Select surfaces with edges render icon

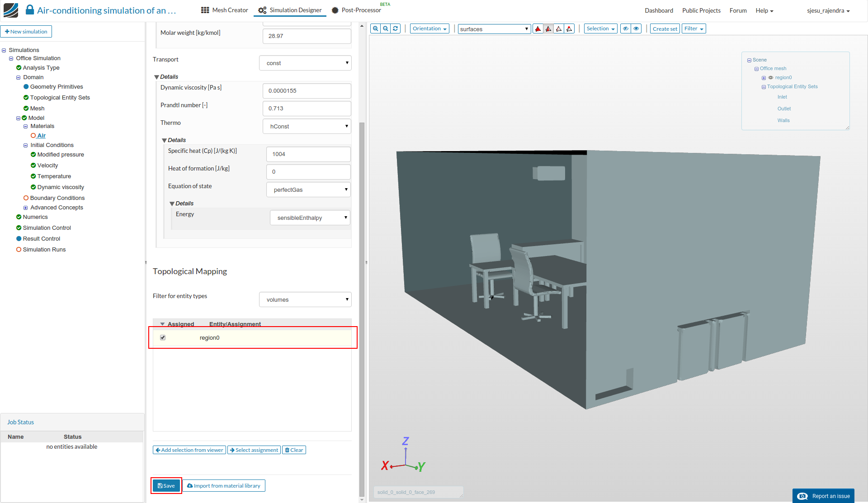click(548, 29)
